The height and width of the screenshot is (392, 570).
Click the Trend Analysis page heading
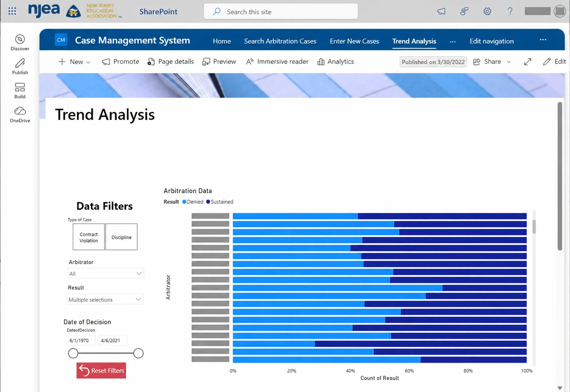(105, 115)
